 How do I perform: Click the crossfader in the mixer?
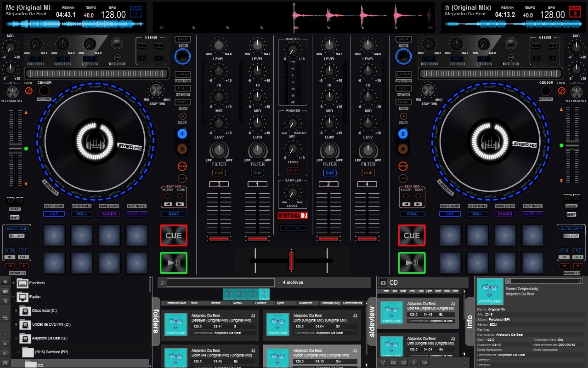tap(291, 260)
